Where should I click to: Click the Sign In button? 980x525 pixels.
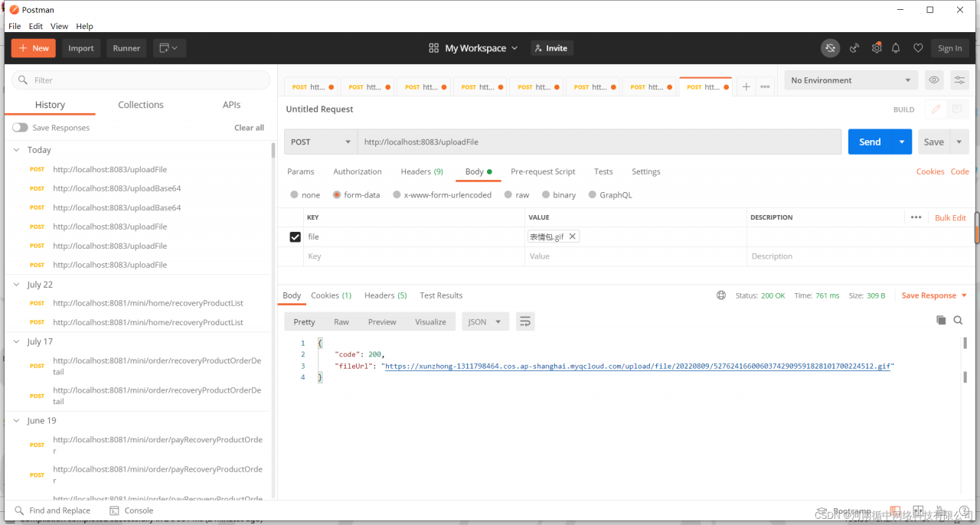tap(949, 48)
